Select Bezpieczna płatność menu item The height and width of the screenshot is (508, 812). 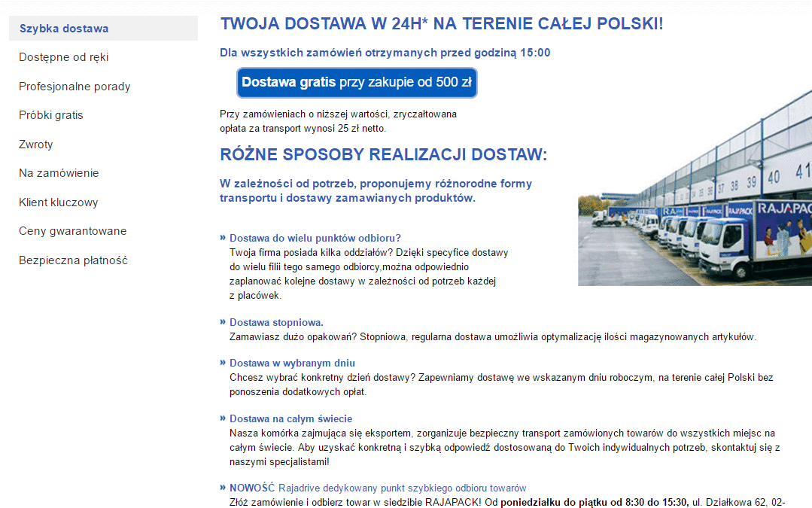pos(73,260)
